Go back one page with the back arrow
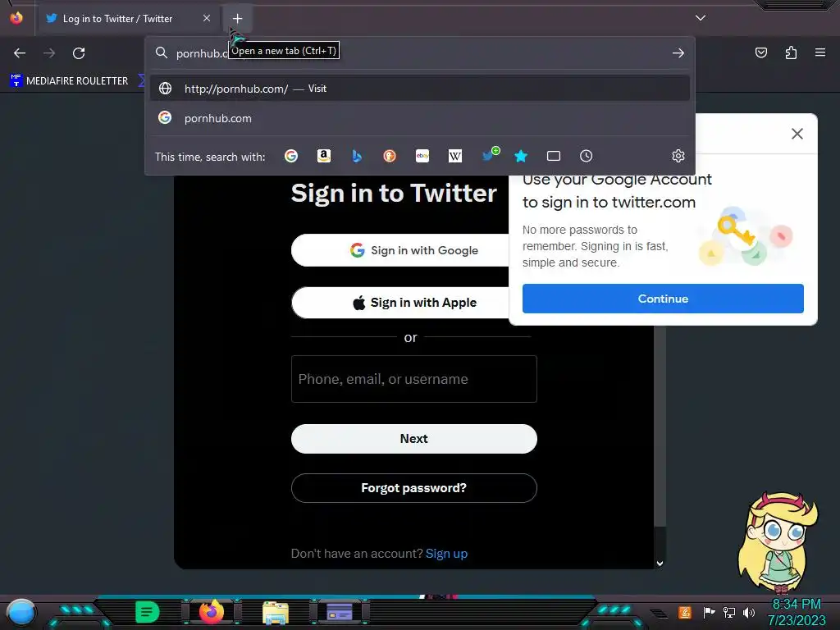 tap(20, 53)
